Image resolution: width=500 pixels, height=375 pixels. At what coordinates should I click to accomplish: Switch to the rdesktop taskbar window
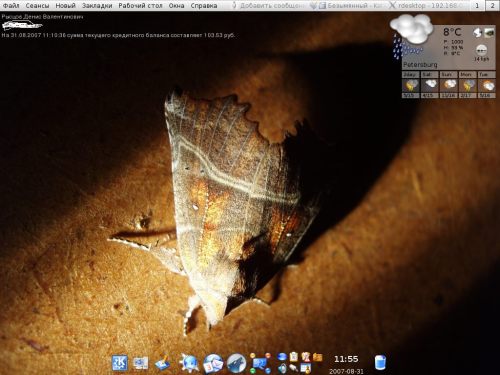[x=428, y=6]
